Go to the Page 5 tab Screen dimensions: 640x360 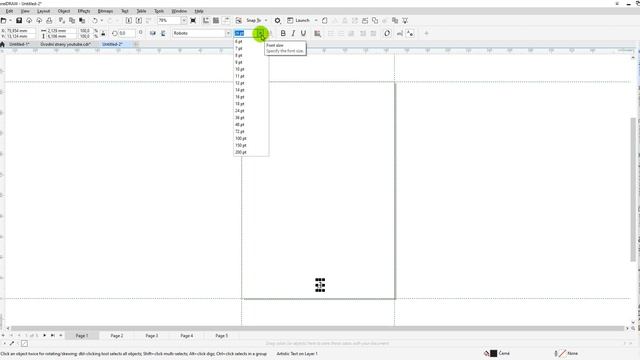tap(222, 336)
